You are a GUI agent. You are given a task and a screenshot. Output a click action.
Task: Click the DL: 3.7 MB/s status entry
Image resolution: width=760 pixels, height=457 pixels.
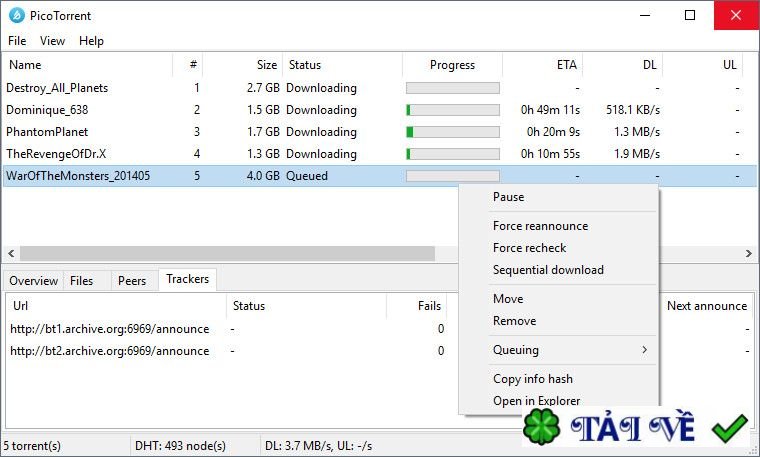click(318, 445)
